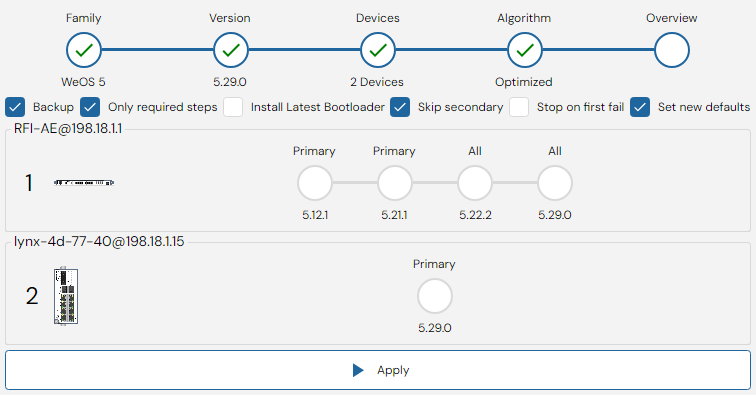Click the Stop on first fail label

click(580, 107)
